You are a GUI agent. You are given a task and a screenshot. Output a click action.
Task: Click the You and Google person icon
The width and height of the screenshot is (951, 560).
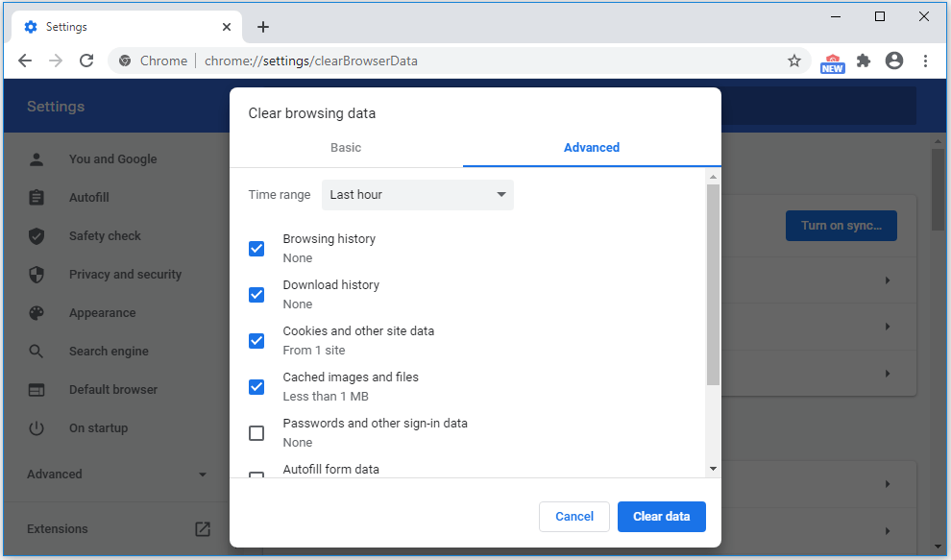pos(37,158)
